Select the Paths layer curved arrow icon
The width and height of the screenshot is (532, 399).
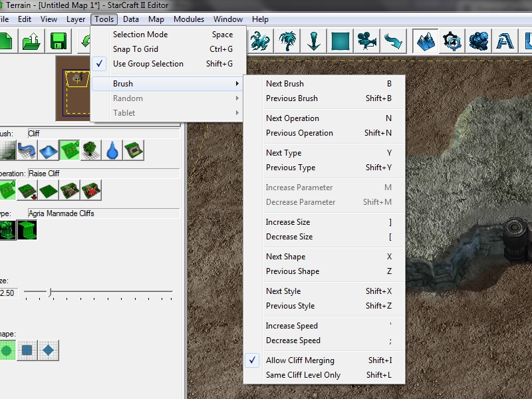pos(393,41)
